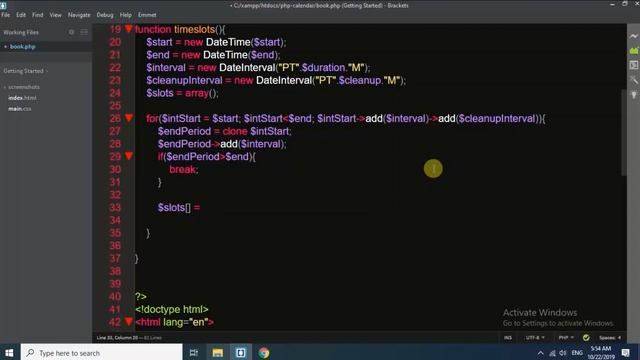The width and height of the screenshot is (640, 360).
Task: Toggle INS insert mode in status bar
Action: pos(508,338)
